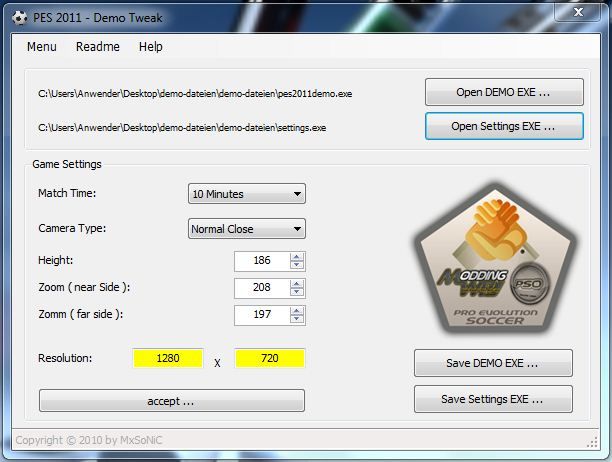The height and width of the screenshot is (462, 612).
Task: Decrease Zomm far side value
Action: click(x=297, y=320)
